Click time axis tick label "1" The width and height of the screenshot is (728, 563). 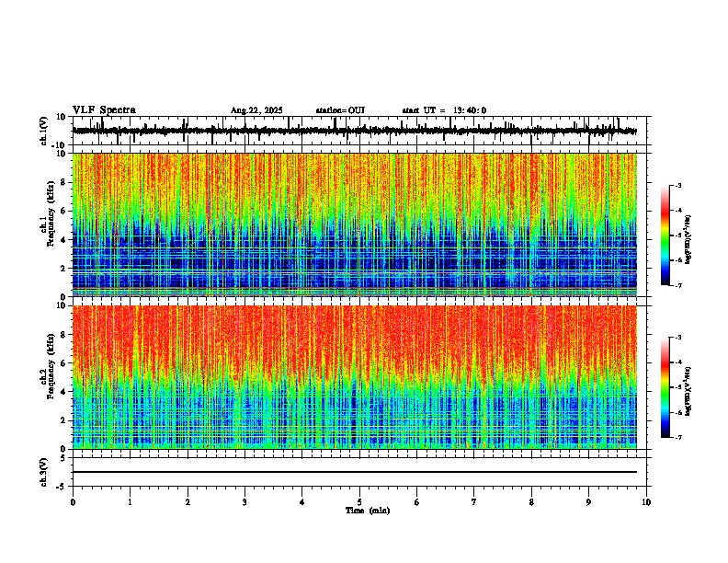pos(130,502)
